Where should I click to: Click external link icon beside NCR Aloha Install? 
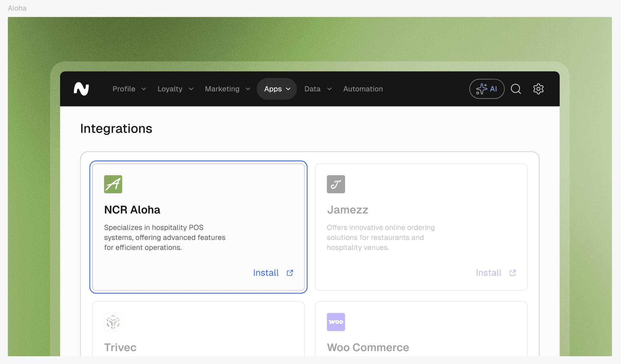point(290,273)
